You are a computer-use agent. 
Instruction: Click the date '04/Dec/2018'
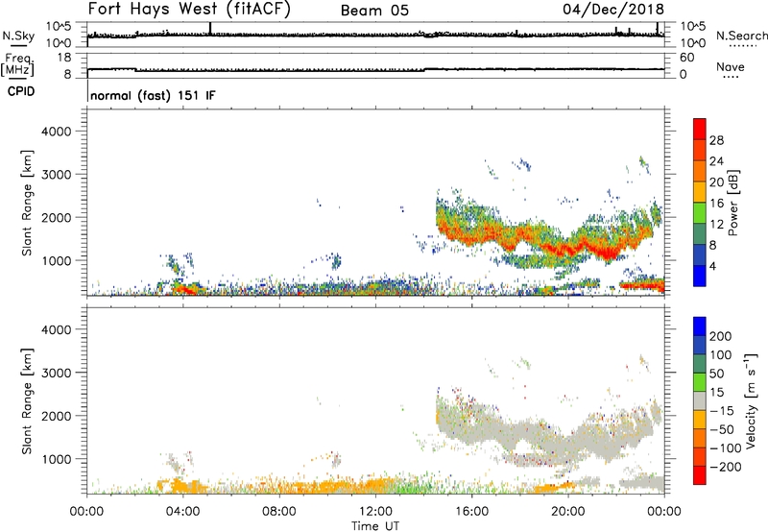coord(613,10)
